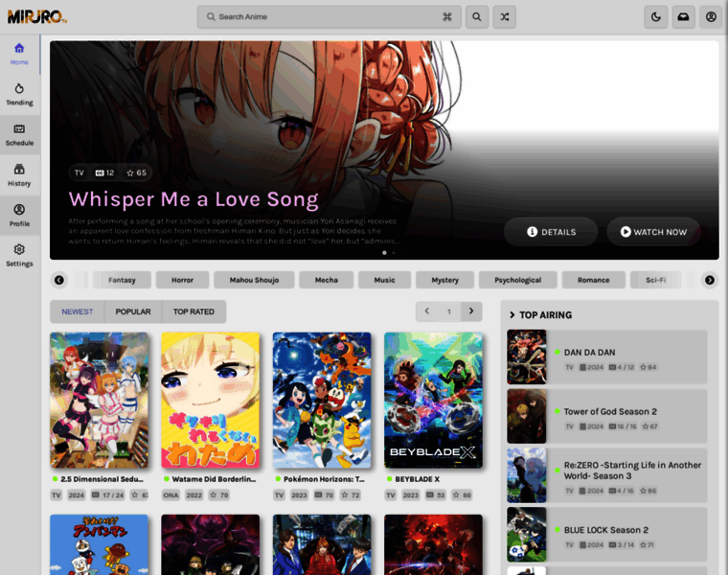Screen dimensions: 728x575
Task: Click the page number 1 field
Action: [449, 311]
